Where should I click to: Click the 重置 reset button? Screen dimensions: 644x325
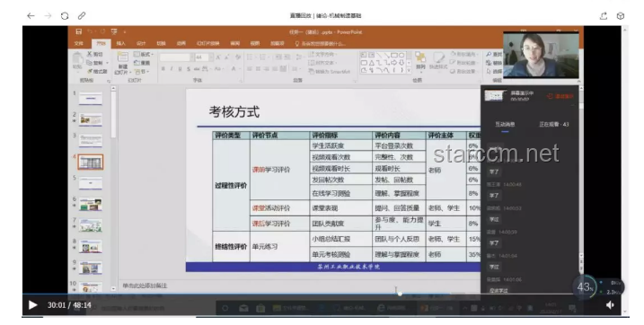click(x=142, y=63)
